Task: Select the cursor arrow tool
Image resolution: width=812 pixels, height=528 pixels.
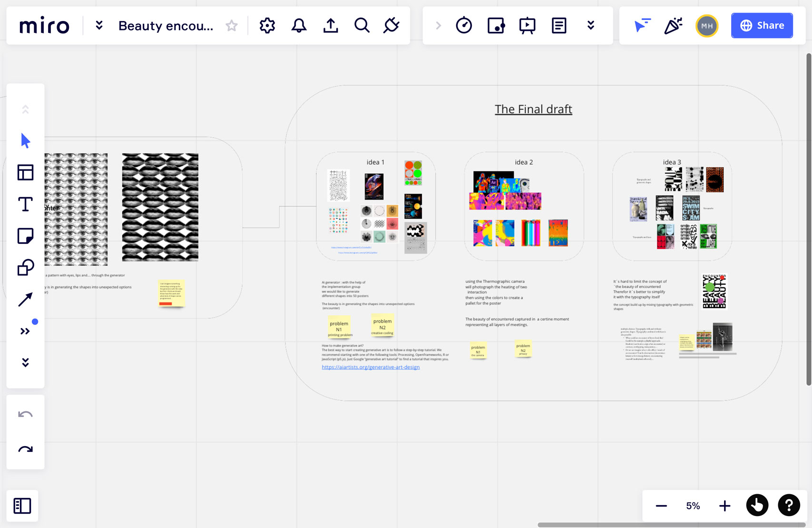Action: (25, 141)
